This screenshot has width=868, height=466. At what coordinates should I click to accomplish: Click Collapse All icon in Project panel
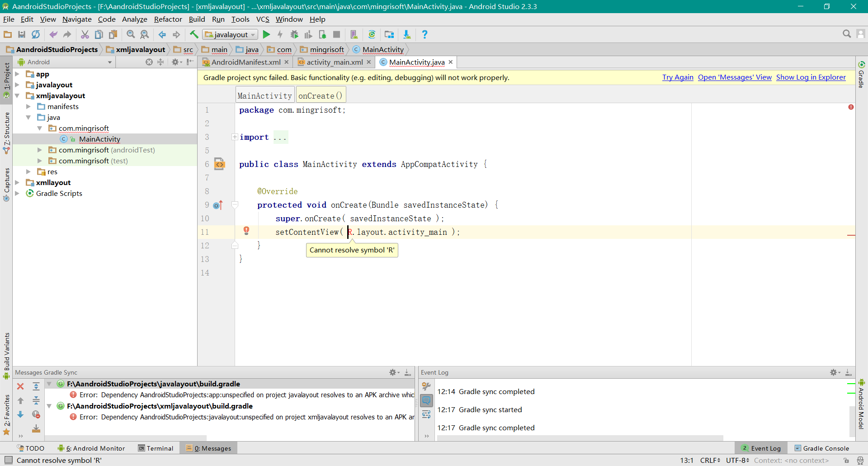click(x=160, y=62)
